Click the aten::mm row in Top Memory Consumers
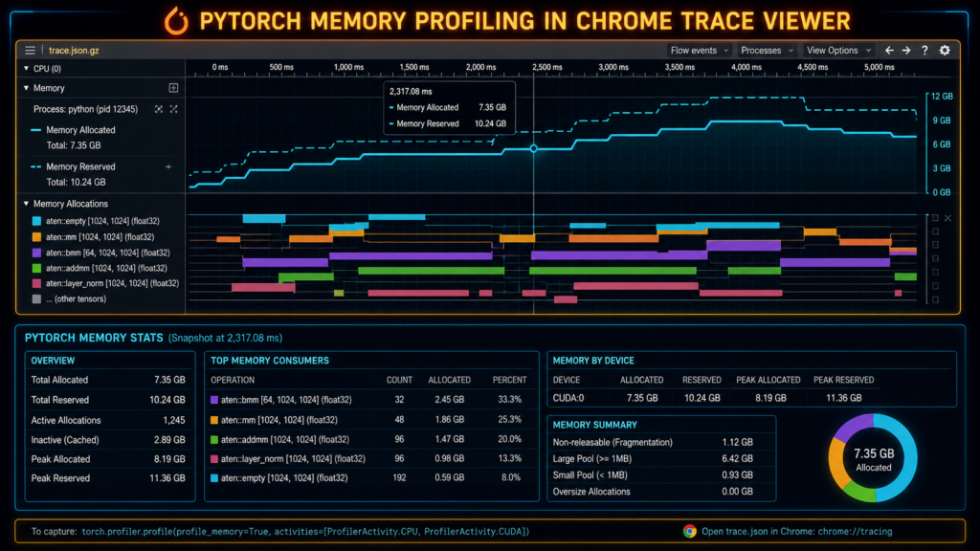 tap(371, 420)
